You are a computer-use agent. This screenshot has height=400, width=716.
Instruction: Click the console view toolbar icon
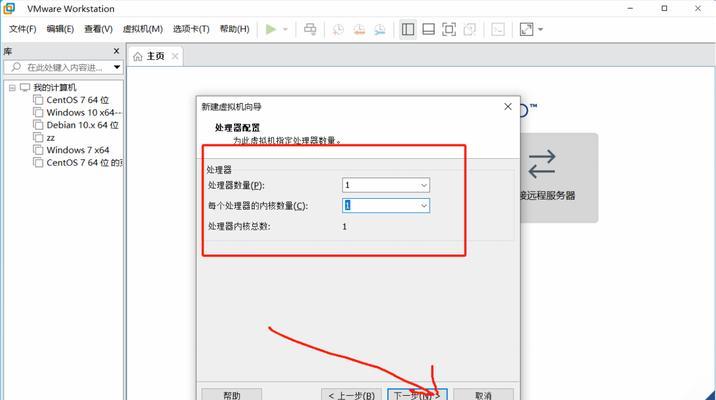(498, 30)
